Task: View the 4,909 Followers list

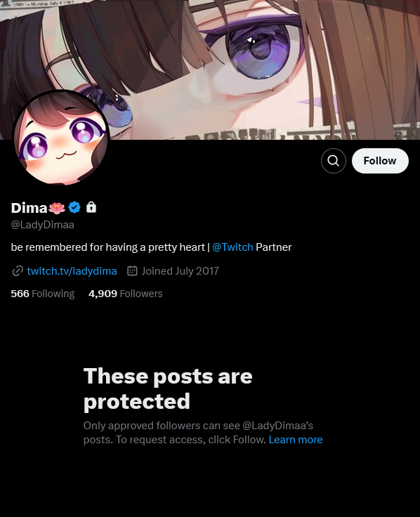Action: [126, 294]
